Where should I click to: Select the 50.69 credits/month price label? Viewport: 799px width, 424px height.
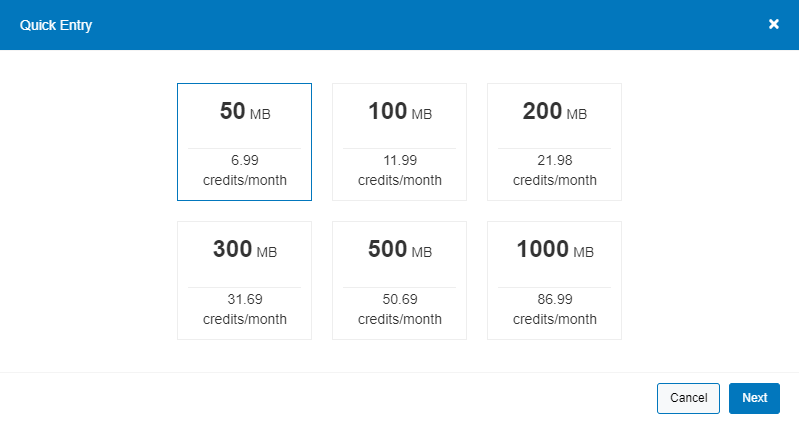click(x=400, y=309)
